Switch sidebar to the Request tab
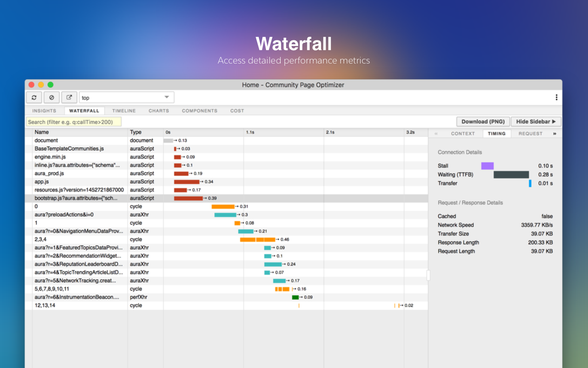 531,133
